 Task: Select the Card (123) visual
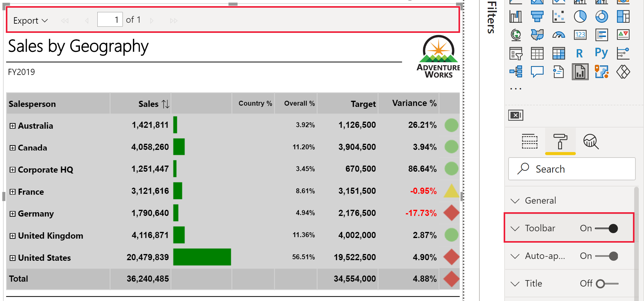pyautogui.click(x=580, y=35)
